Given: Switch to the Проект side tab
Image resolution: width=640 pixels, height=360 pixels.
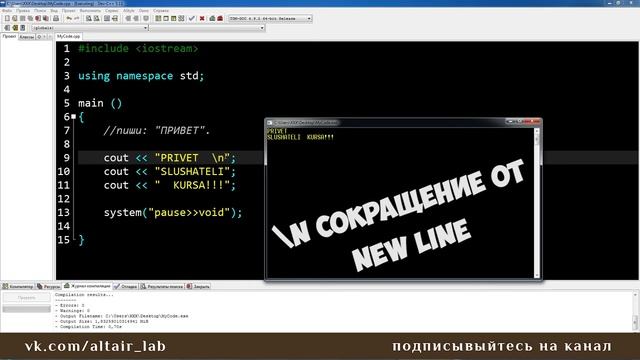Looking at the screenshot, I should (x=9, y=36).
